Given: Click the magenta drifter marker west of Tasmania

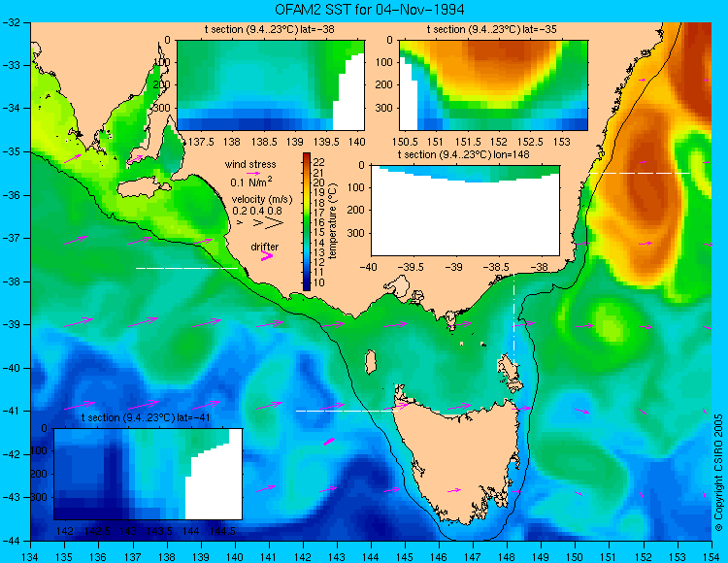Looking at the screenshot, I should click(329, 442).
